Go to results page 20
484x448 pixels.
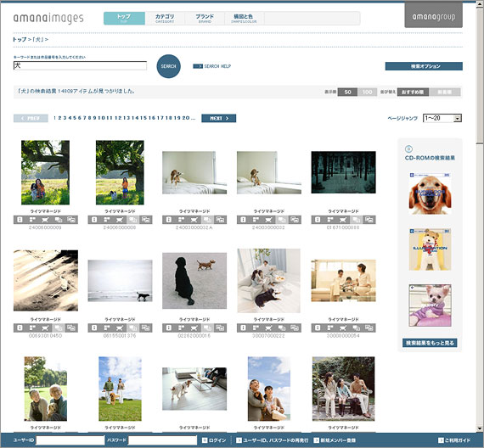tap(185, 118)
